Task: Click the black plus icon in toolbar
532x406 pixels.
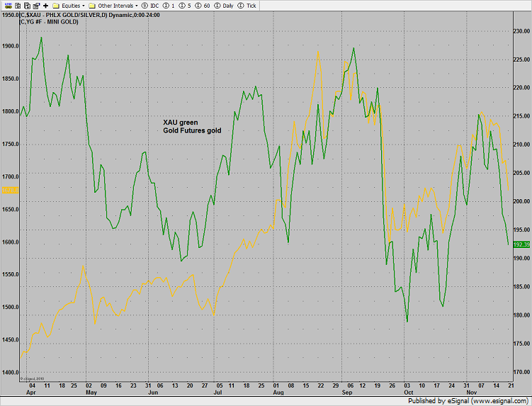Action: coord(45,5)
